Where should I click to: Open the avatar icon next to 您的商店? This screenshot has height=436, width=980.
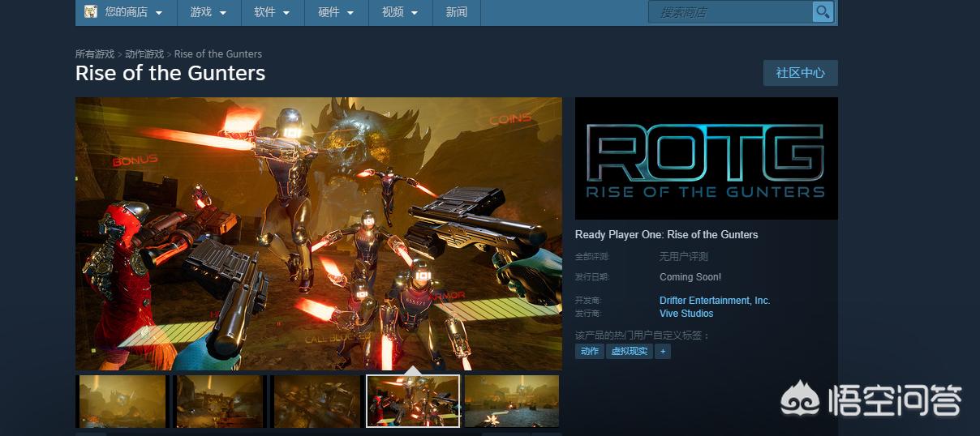point(91,11)
